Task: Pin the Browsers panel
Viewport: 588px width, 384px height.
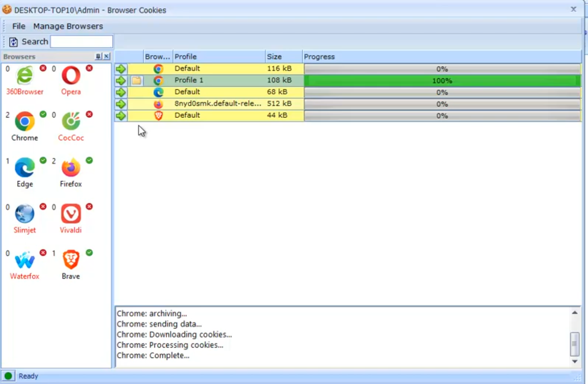Action: (98, 56)
